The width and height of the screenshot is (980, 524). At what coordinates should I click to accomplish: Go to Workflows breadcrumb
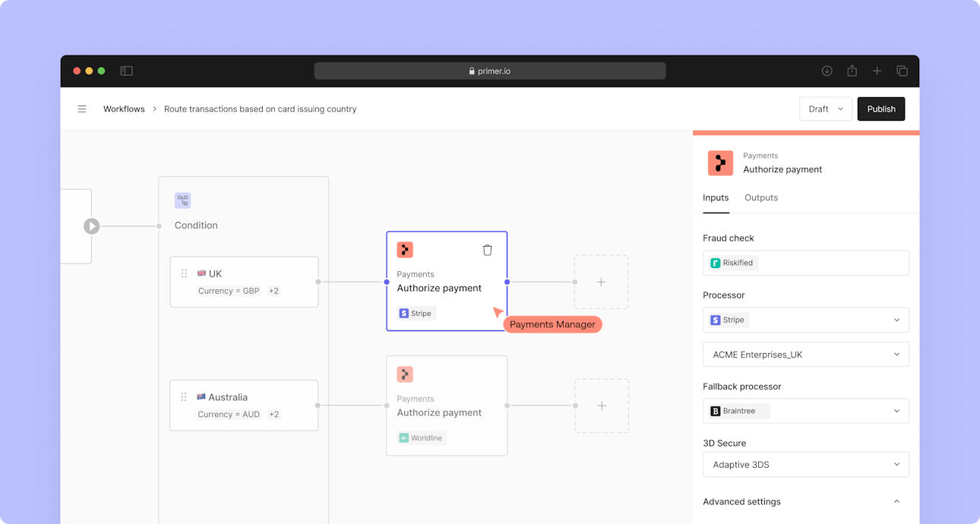[124, 109]
